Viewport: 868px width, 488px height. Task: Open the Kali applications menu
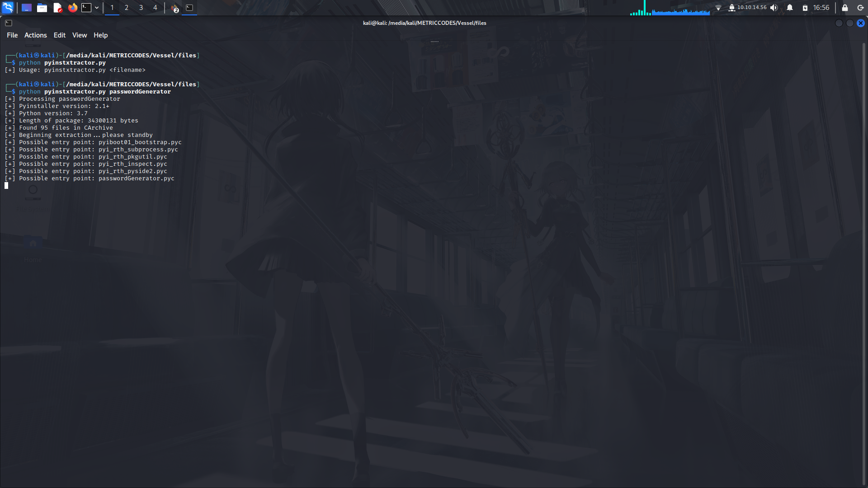click(8, 8)
